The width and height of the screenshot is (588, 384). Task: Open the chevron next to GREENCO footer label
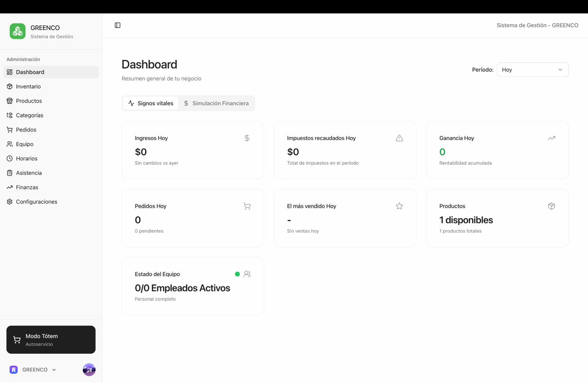click(54, 369)
